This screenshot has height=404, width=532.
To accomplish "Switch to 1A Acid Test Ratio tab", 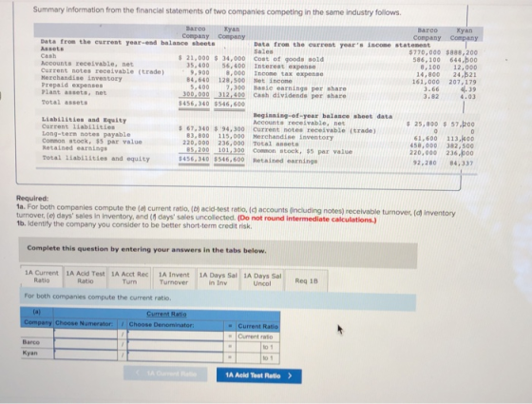I will [85, 278].
